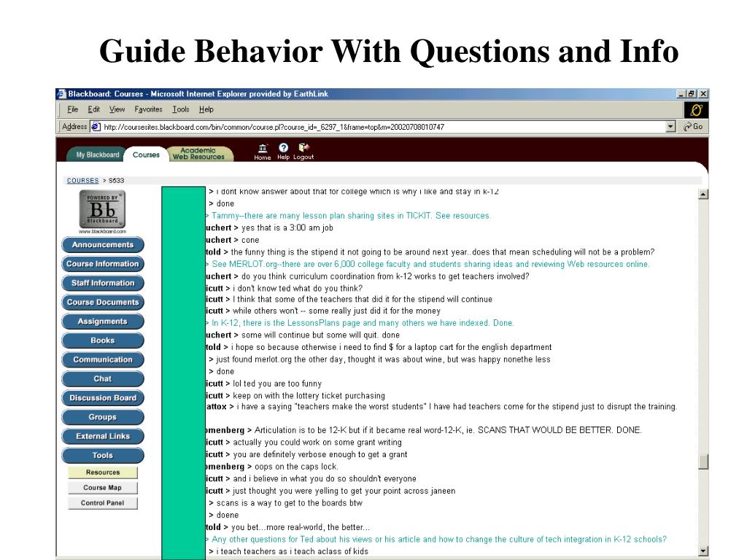Open the Tools menu in menu bar
Screen dimensions: 747x560
(x=181, y=109)
